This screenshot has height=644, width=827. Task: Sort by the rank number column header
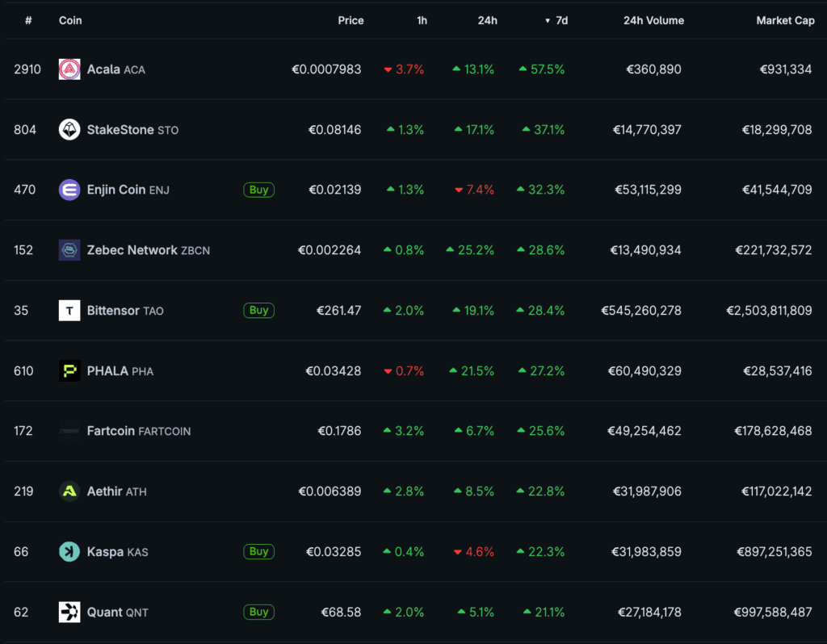point(28,20)
